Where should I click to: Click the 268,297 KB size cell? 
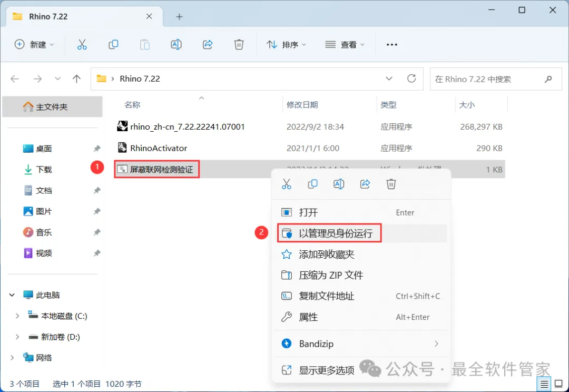[x=481, y=126]
